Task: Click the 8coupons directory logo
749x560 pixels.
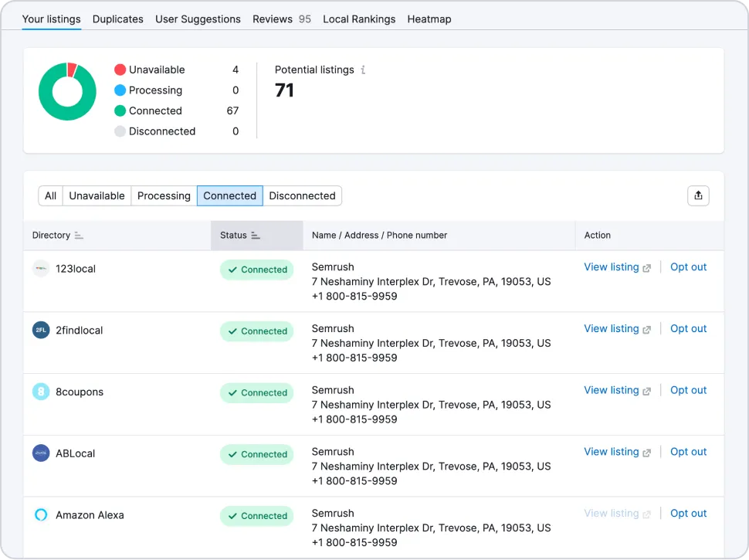Action: pos(41,392)
